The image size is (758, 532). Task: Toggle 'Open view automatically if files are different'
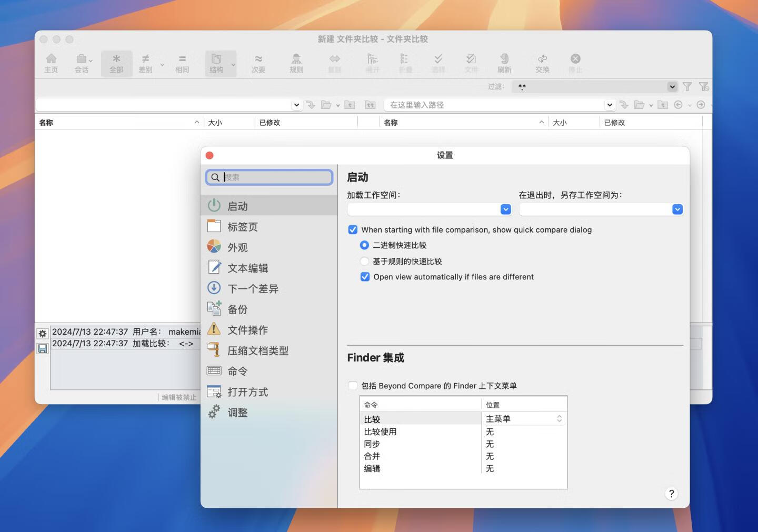click(x=365, y=277)
